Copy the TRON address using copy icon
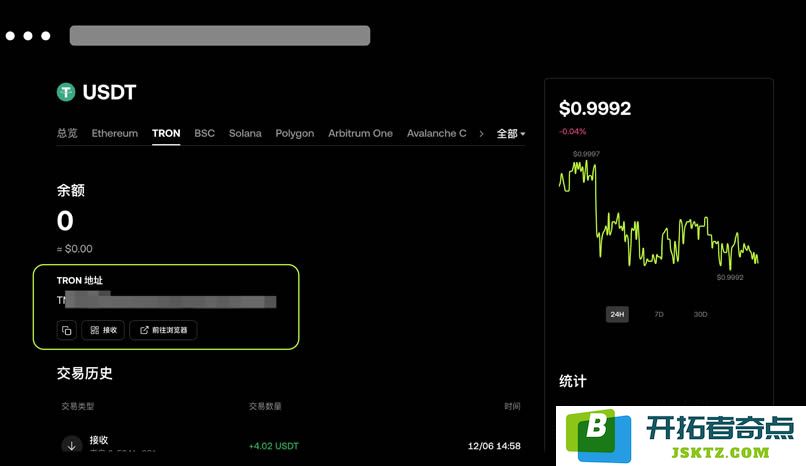The width and height of the screenshot is (806, 466). [x=67, y=330]
